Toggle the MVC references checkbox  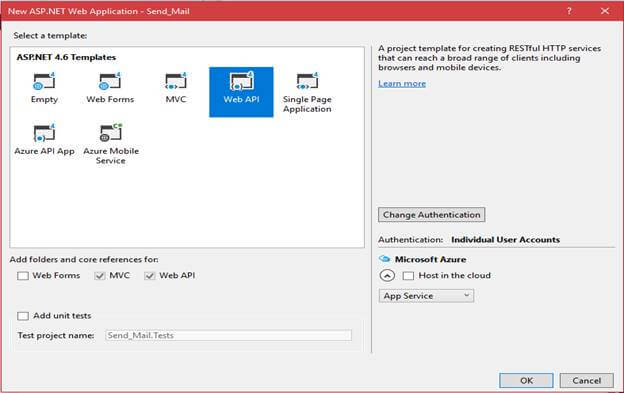100,276
